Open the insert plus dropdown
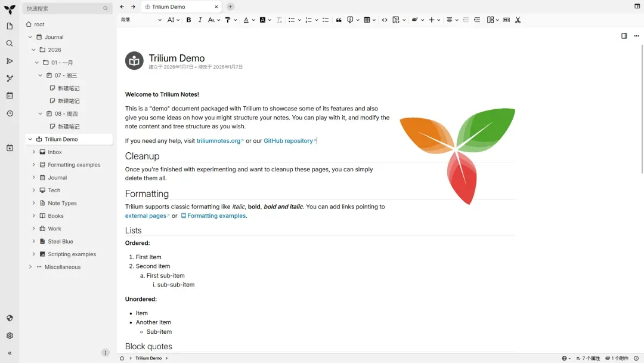Viewport: 644px width, 363px height. [x=435, y=20]
